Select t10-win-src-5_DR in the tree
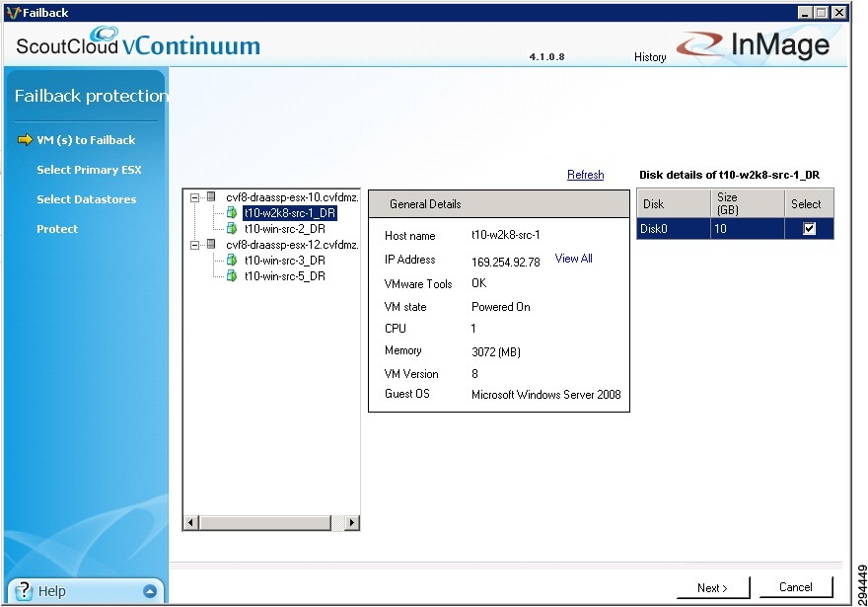The height and width of the screenshot is (607, 868). point(284,275)
